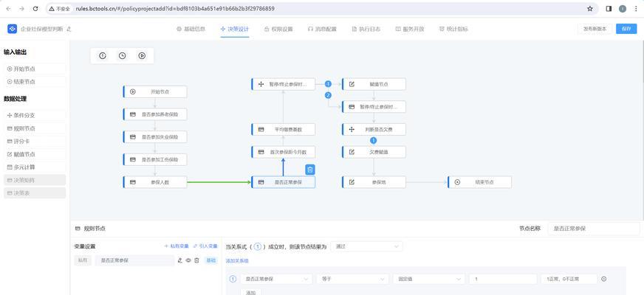Select the 是否参加失业保险 rule node
The width and height of the screenshot is (644, 295).
[x=155, y=137]
